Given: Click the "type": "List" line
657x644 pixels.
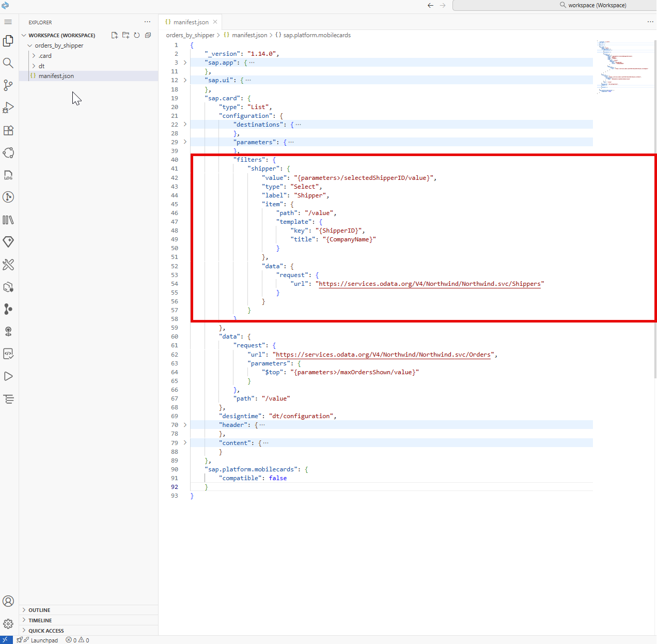Looking at the screenshot, I should click(x=245, y=107).
